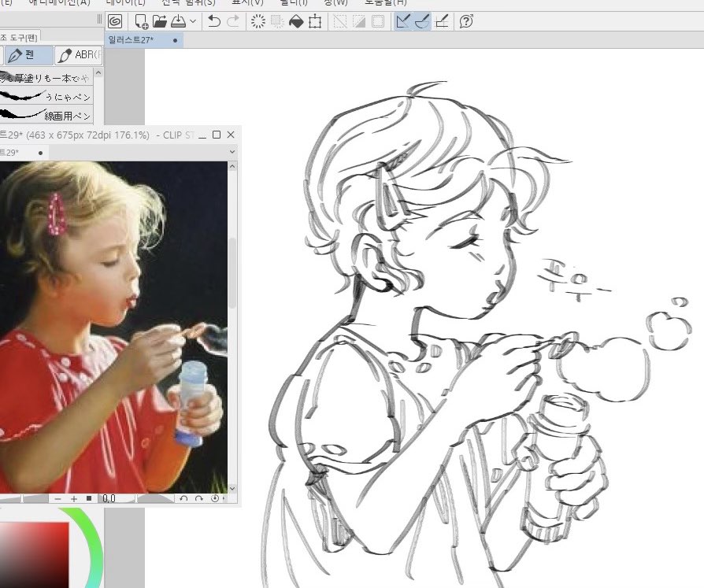Click the Invert Selection icon
Viewport: 704px width, 588px height.
point(359,21)
